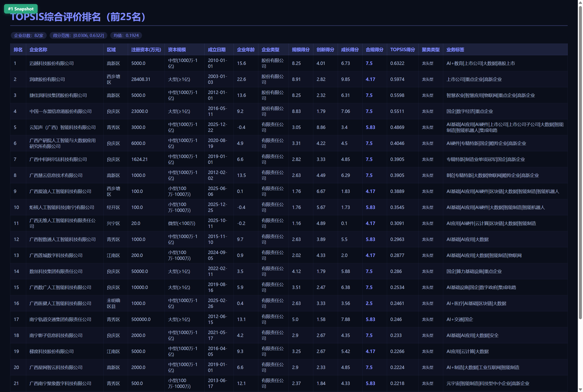Click the vertical scrollbar thumb
Screen dimensions: 583x392
click(x=580, y=163)
